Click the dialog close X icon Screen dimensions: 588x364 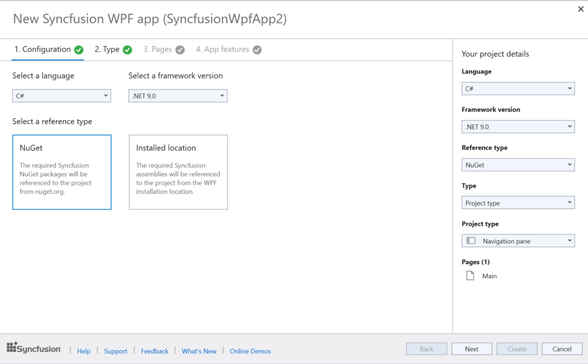[x=581, y=9]
